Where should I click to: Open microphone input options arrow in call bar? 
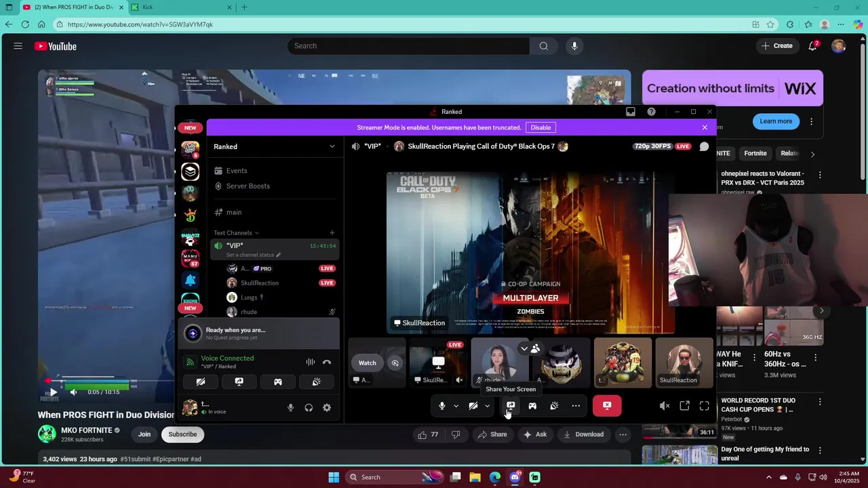pos(456,406)
